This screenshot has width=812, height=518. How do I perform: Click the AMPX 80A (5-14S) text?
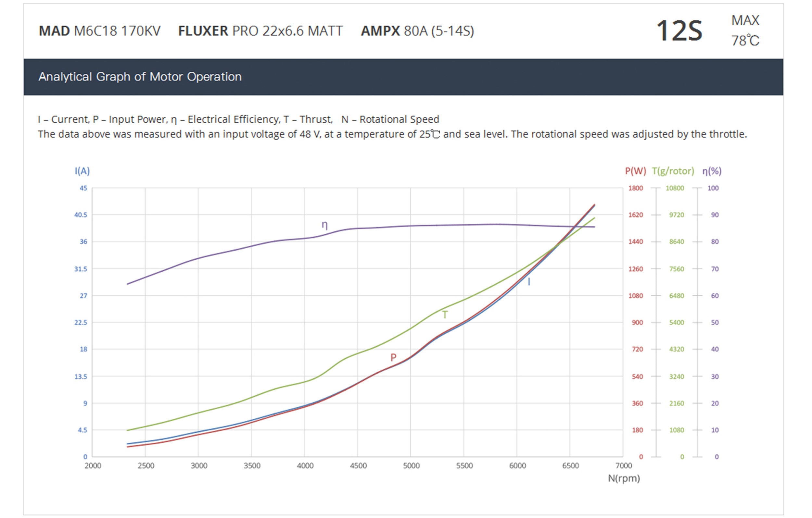[x=417, y=31]
